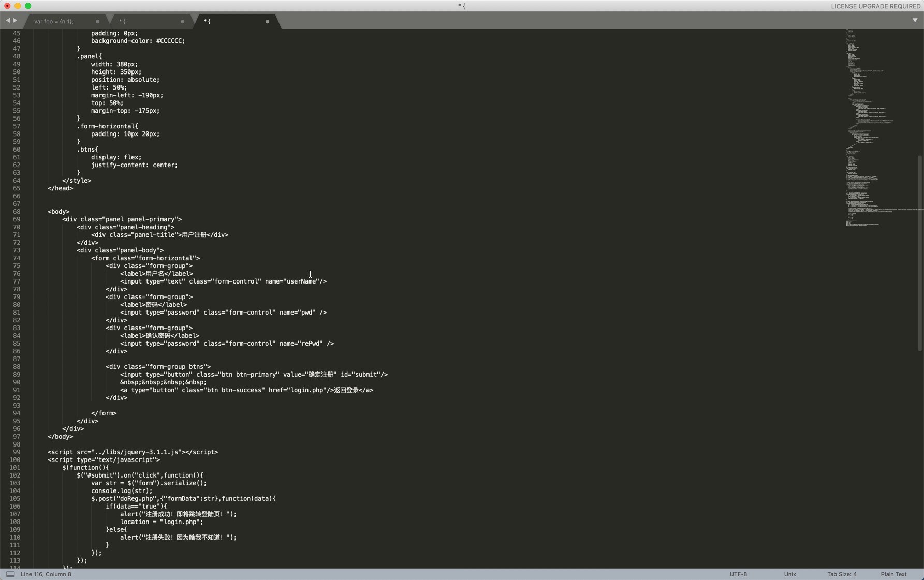
Task: Click 'var str = $("form").serialize();' line
Action: tap(149, 483)
